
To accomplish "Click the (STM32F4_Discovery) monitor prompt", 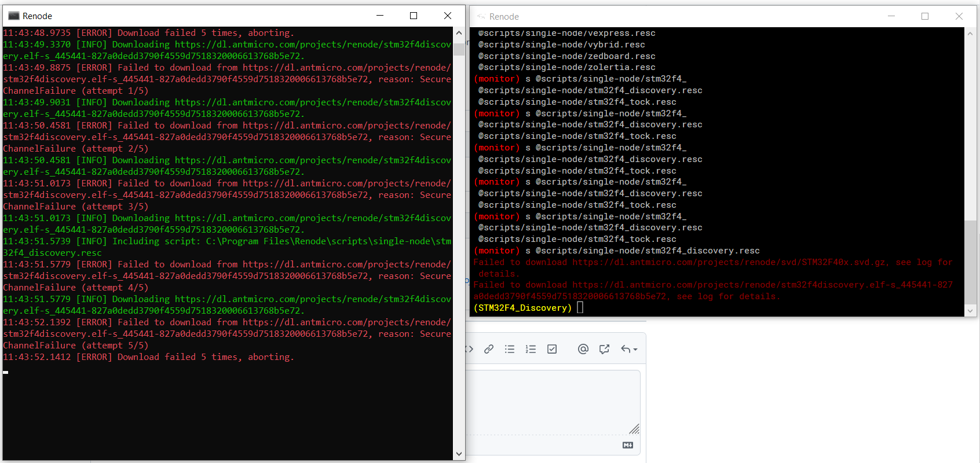I will (x=522, y=308).
